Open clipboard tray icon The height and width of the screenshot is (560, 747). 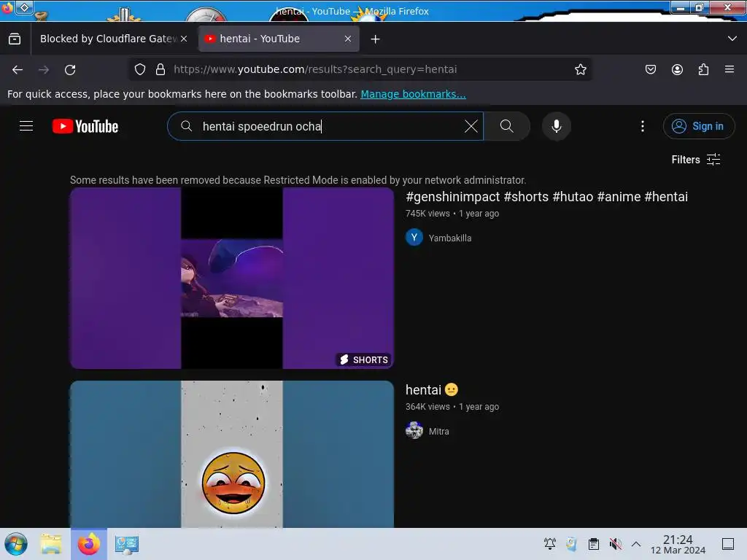point(594,544)
